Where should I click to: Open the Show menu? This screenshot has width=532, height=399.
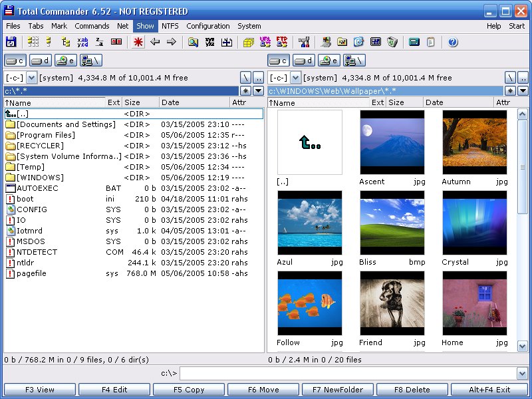145,26
